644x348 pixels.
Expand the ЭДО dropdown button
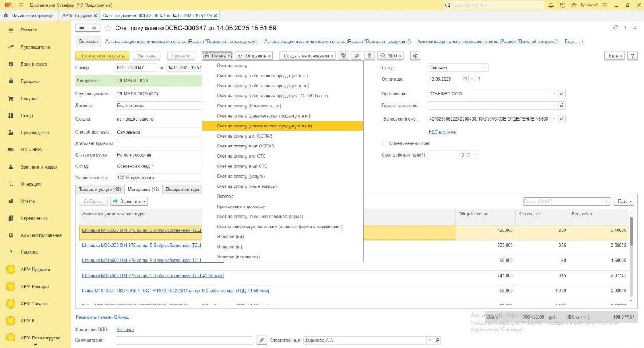(x=392, y=56)
